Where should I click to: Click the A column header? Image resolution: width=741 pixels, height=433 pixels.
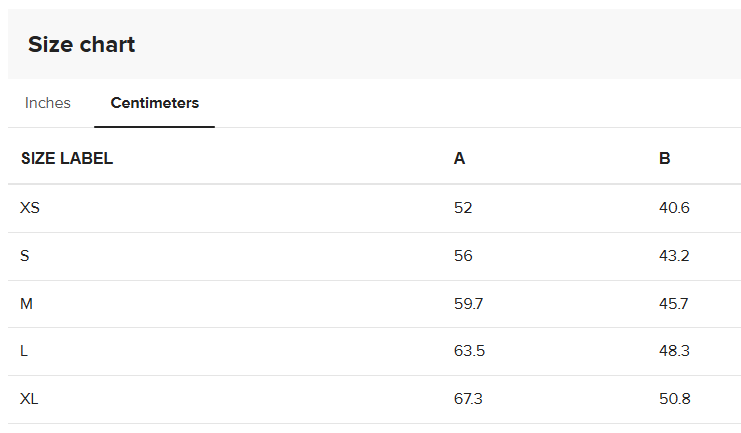pos(459,158)
